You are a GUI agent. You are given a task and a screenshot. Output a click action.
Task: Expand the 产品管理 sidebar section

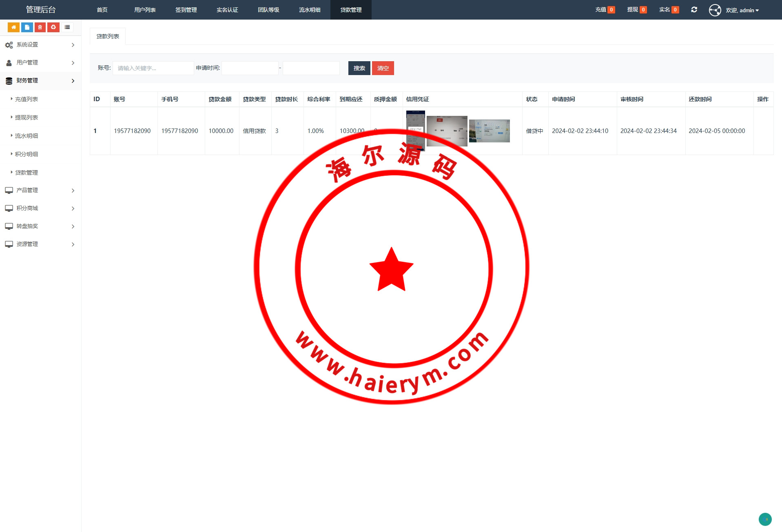tap(40, 191)
